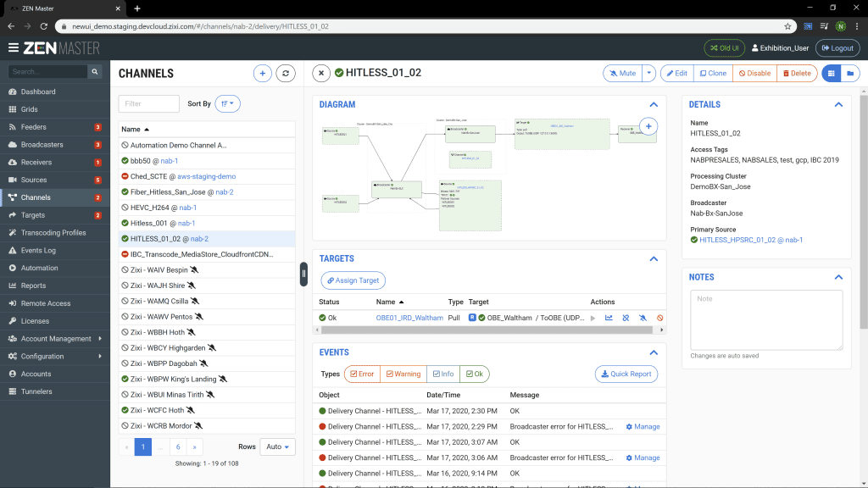This screenshot has width=868, height=488.
Task: Collapse the Notes section
Action: (838, 277)
